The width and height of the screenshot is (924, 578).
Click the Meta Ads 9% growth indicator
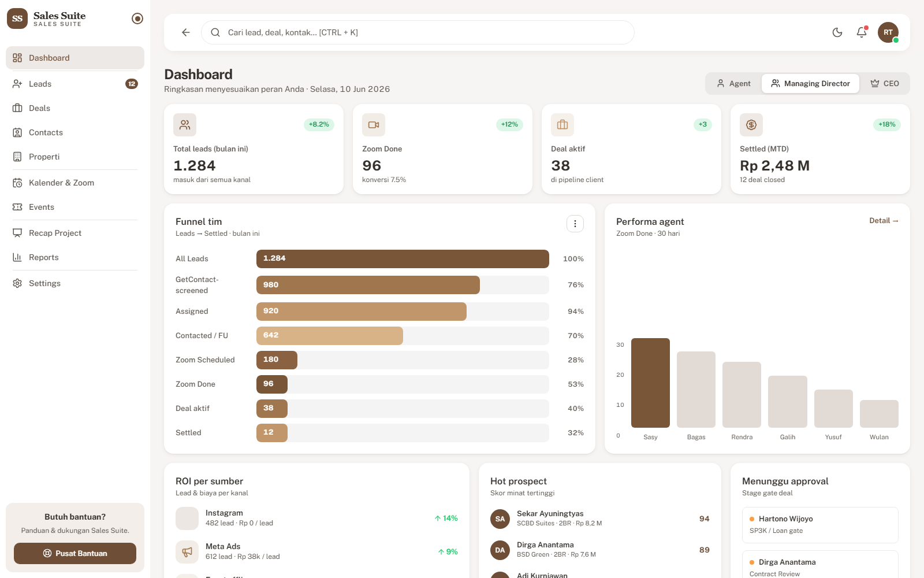click(x=448, y=552)
